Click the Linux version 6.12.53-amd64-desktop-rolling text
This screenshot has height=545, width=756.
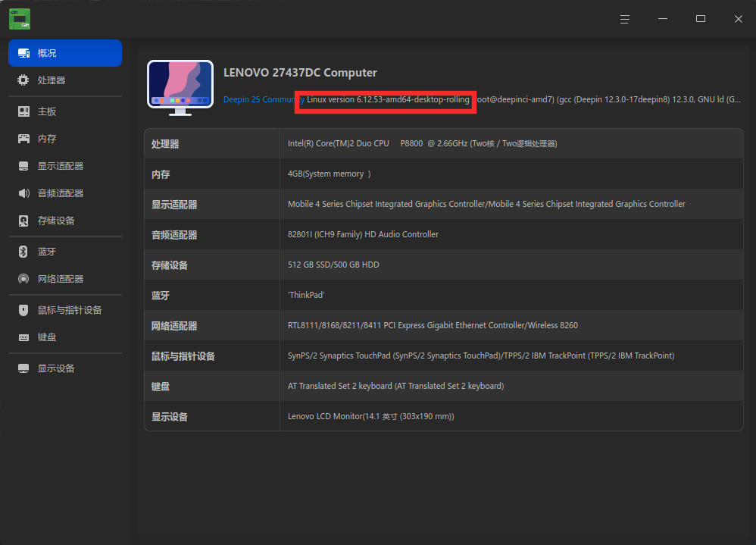tap(388, 99)
